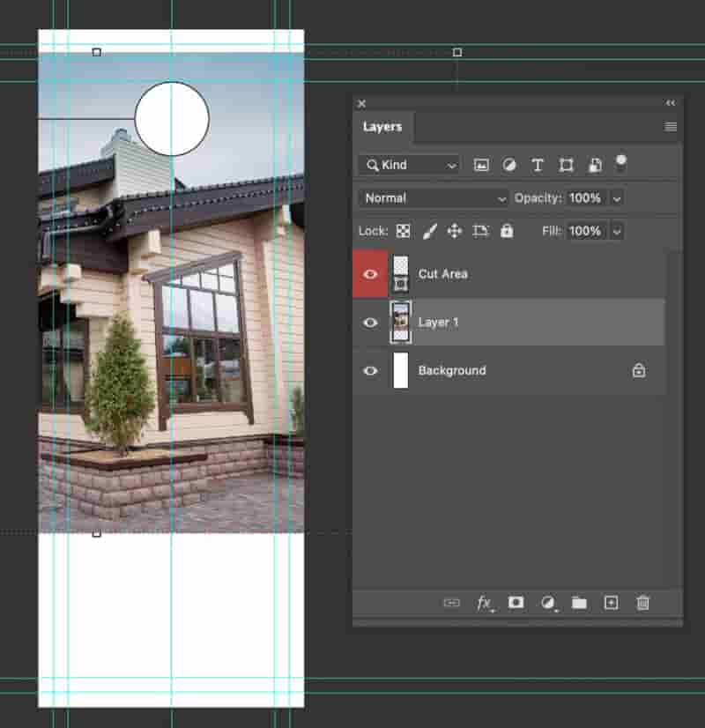Hide the Cut Area layer
This screenshot has height=728, width=705.
(370, 274)
